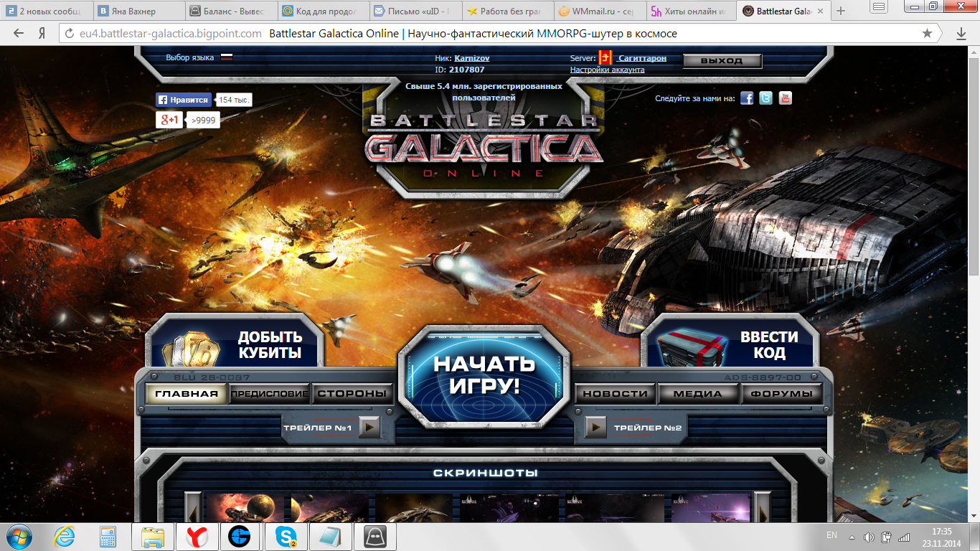Close the Battlestar Galactica tab
The image size is (980, 551).
(x=821, y=11)
